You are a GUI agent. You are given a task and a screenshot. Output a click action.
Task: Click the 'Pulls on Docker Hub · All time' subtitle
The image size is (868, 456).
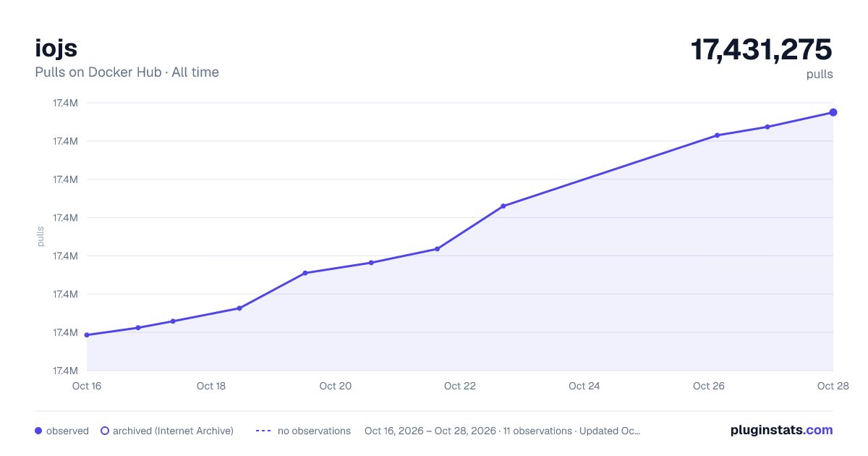tap(127, 72)
